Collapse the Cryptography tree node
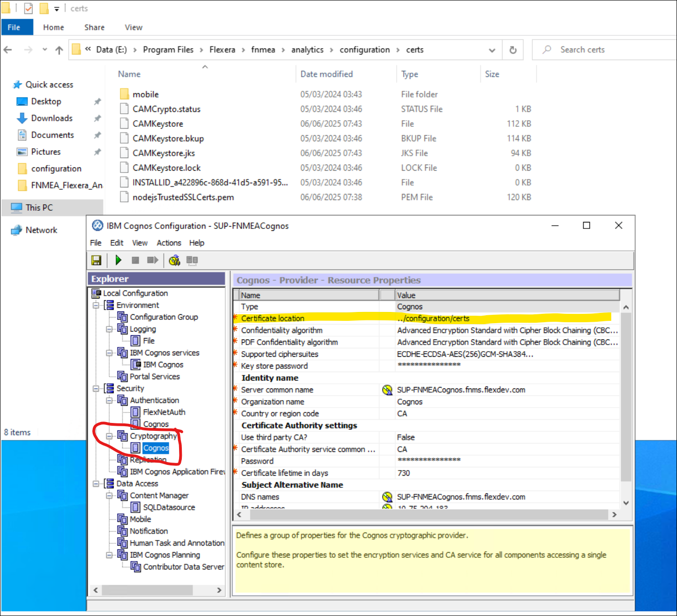Image resolution: width=677 pixels, height=616 pixels. point(109,436)
